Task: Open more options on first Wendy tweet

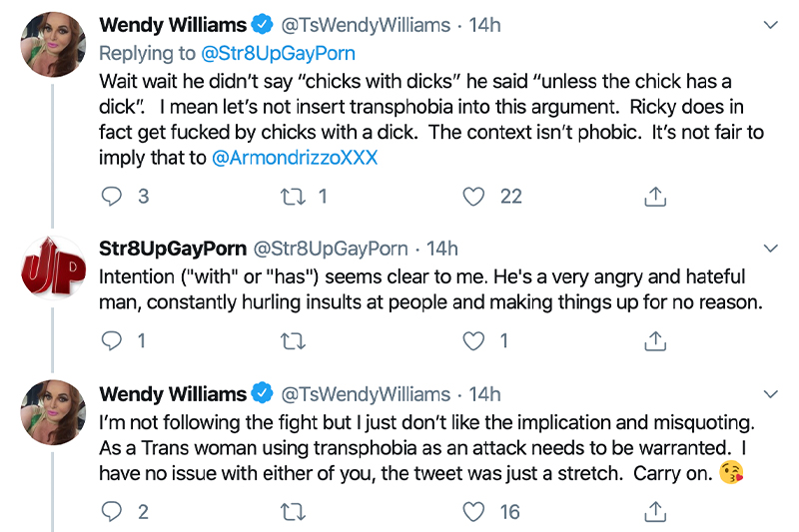Action: (x=770, y=24)
